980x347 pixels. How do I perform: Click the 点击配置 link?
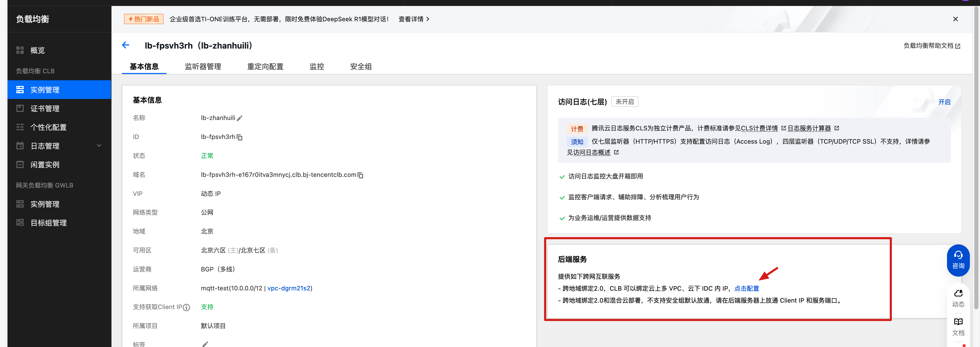(x=746, y=289)
